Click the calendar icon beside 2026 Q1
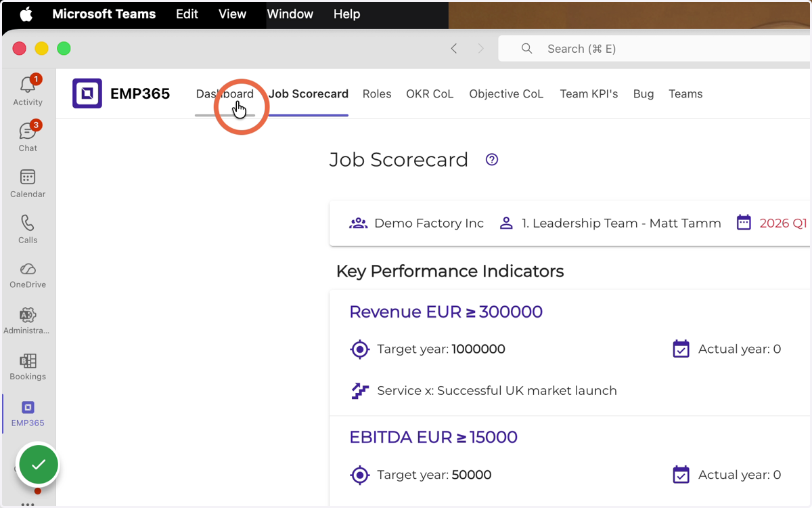This screenshot has width=812, height=508. [x=744, y=223]
